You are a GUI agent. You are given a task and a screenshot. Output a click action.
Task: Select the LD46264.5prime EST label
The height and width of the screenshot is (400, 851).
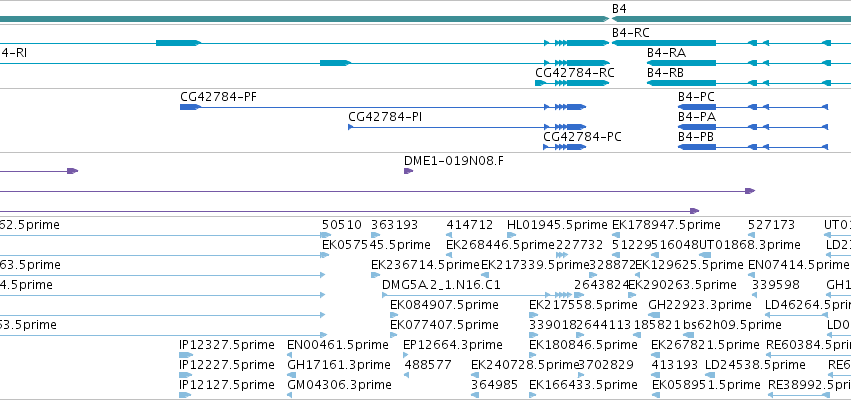pyautogui.click(x=806, y=305)
